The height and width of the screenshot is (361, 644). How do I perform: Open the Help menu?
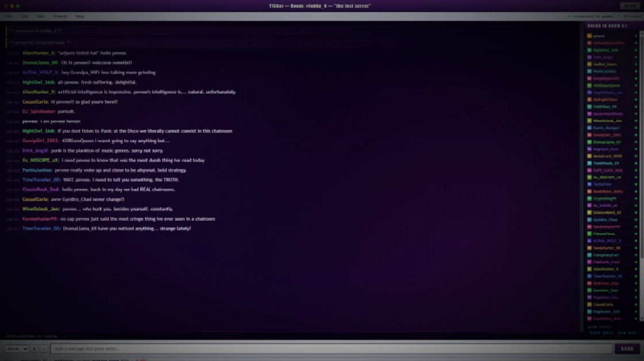tap(80, 17)
